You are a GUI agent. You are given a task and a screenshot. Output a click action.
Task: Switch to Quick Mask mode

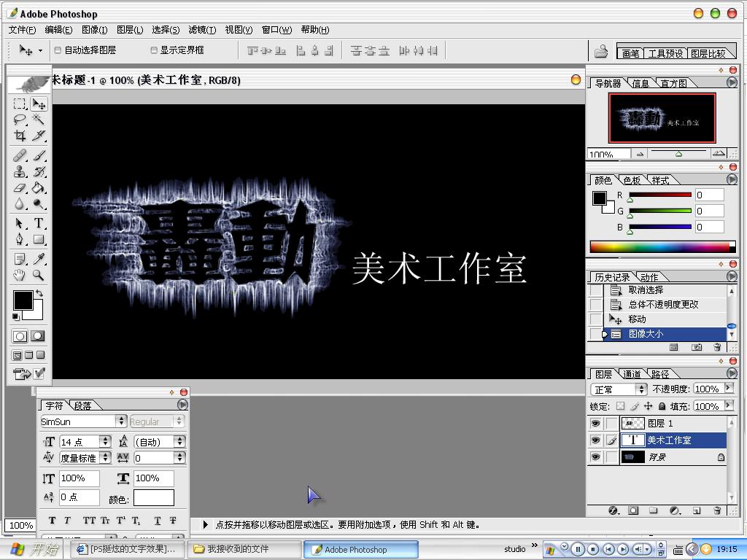(38, 336)
